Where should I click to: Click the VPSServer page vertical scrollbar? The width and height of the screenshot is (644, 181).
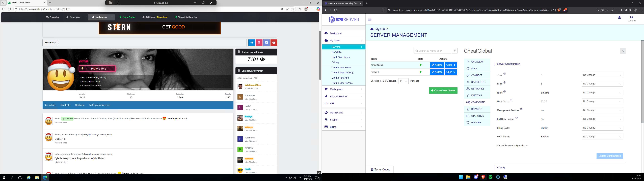point(642,81)
